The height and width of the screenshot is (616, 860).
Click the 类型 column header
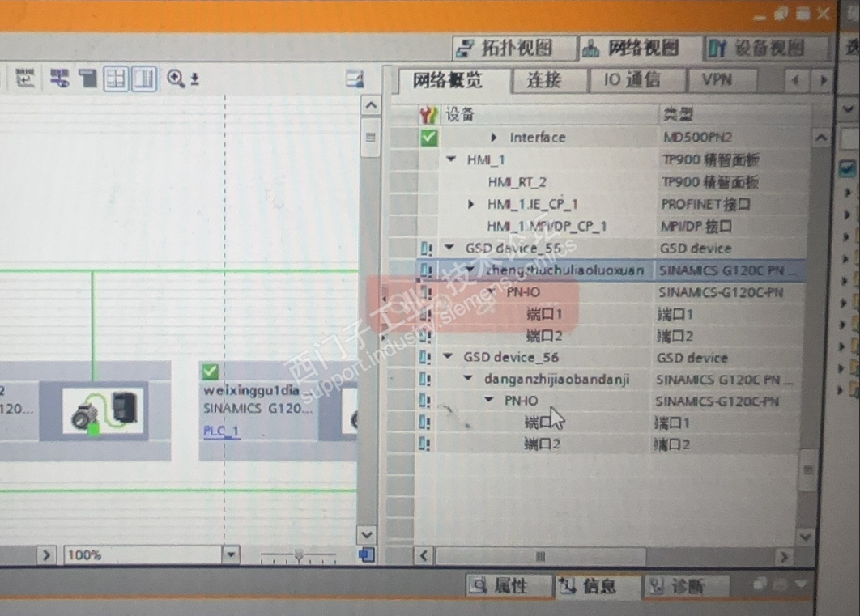678,115
